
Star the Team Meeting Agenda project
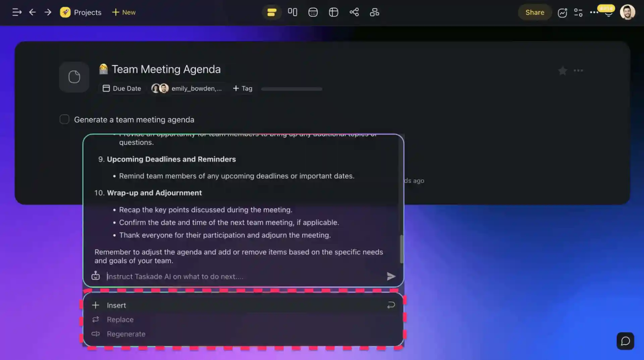(562, 71)
